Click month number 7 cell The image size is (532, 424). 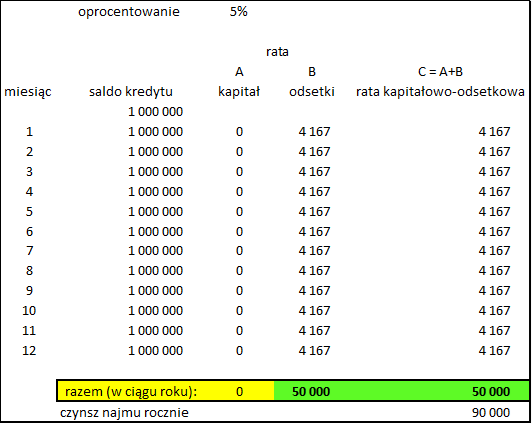click(30, 251)
